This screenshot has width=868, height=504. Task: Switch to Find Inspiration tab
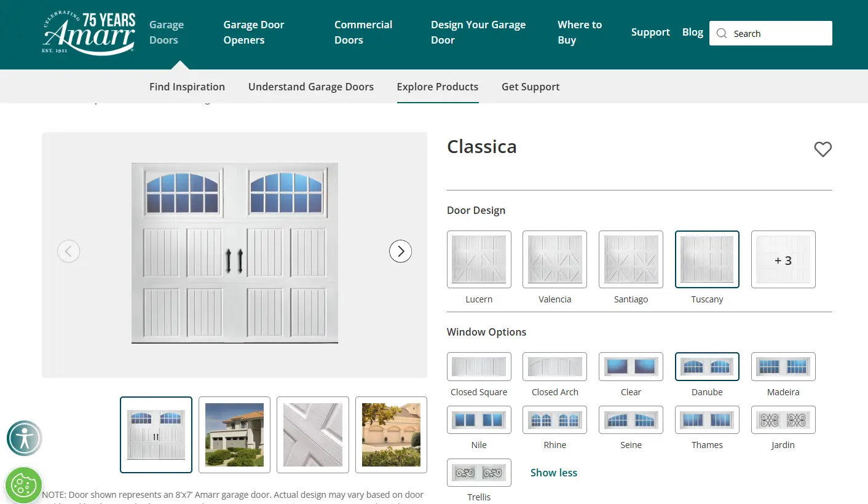coord(187,87)
